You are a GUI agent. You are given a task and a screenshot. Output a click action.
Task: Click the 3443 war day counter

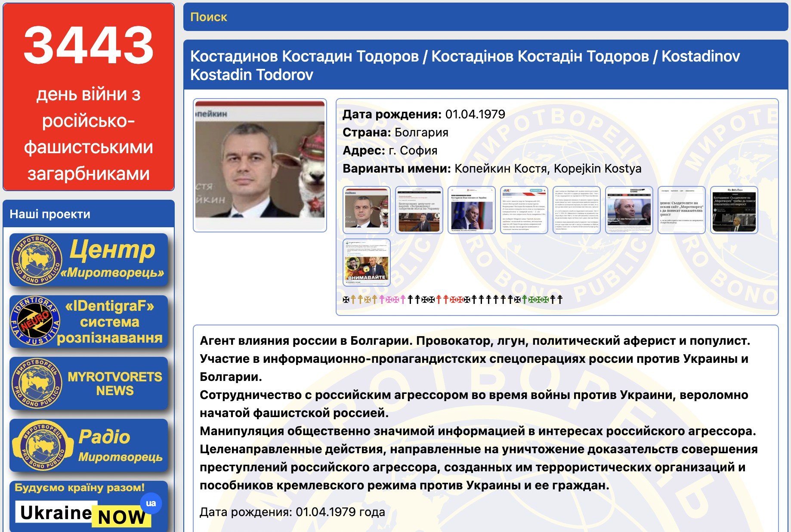(89, 45)
